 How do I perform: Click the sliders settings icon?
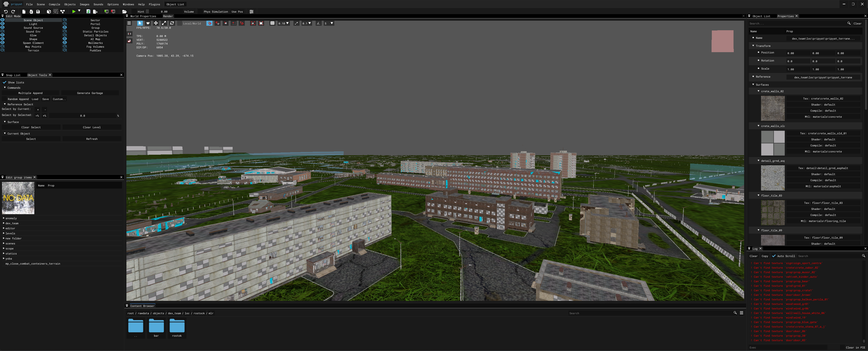click(x=251, y=11)
